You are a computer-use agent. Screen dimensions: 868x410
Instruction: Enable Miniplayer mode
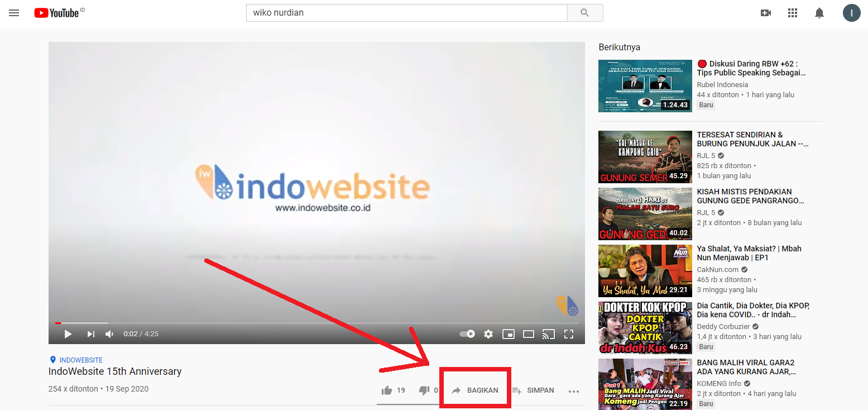point(509,333)
